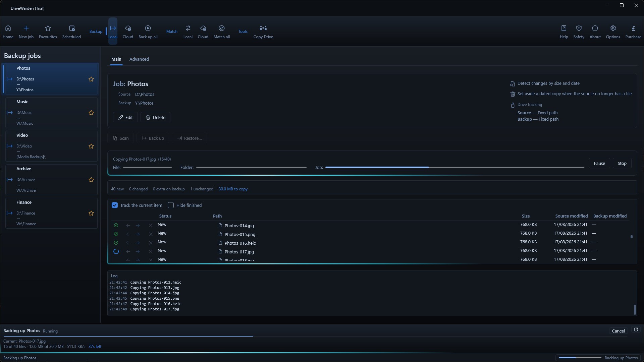Click the Edit job button
644x362 pixels.
[x=125, y=117]
